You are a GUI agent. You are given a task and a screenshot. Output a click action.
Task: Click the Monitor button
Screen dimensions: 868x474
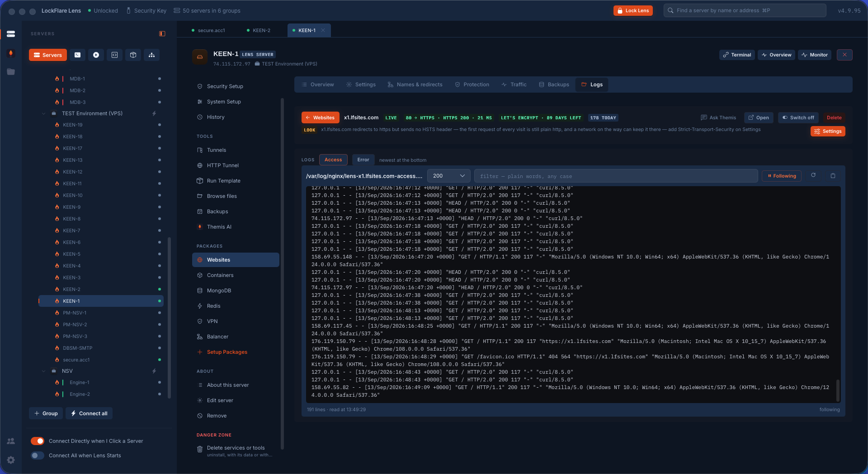(815, 55)
